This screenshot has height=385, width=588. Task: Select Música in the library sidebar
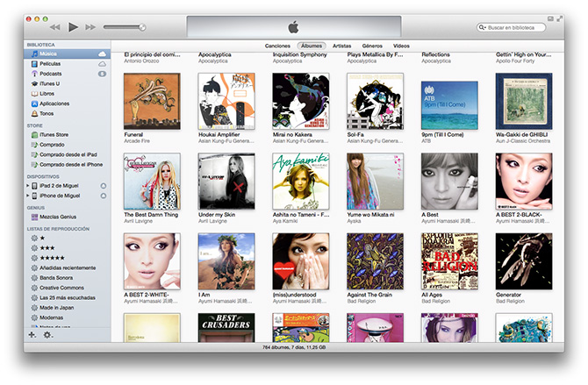(67, 53)
